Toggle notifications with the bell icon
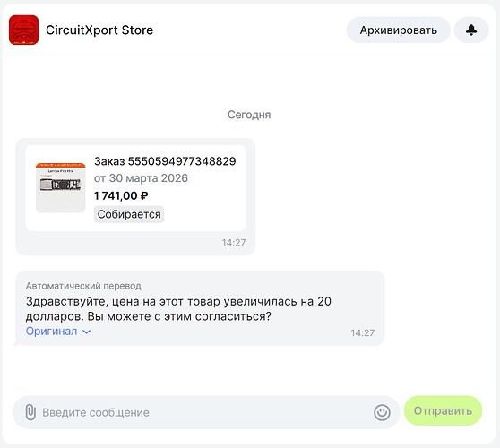Image resolution: width=500 pixels, height=448 pixels. coord(471,30)
